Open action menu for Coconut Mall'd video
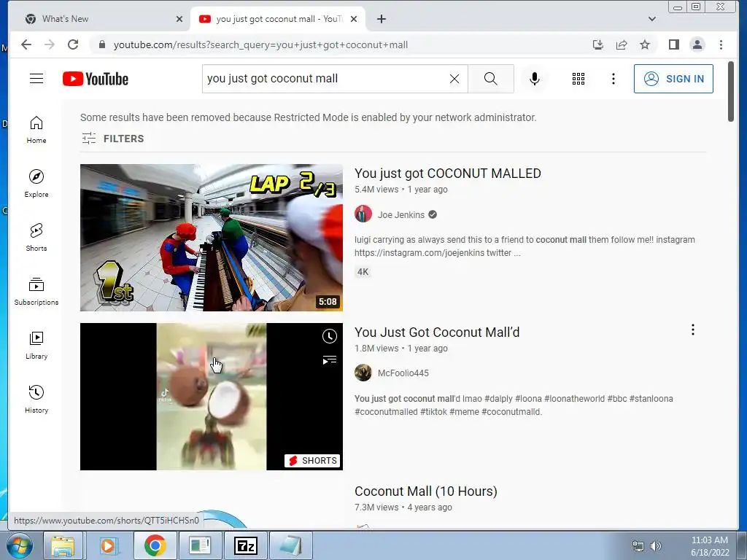Screen dimensions: 747x560 pos(693,330)
